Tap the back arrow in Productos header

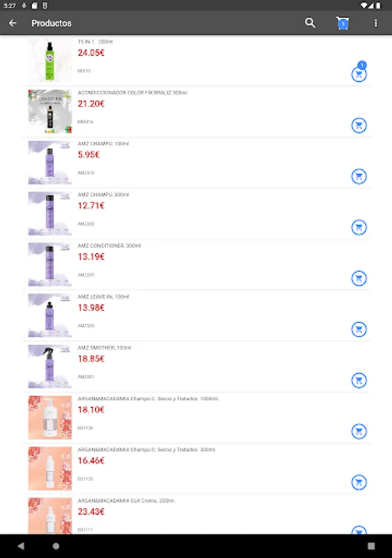(x=12, y=23)
